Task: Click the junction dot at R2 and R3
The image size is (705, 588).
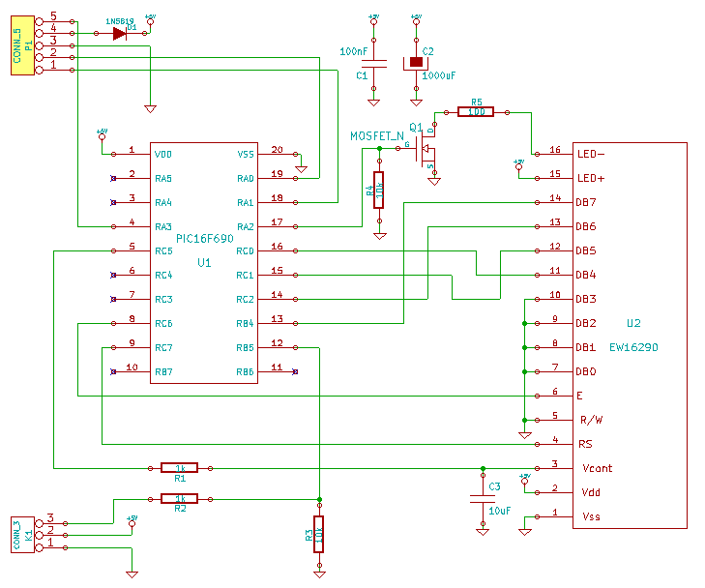Action: click(319, 499)
